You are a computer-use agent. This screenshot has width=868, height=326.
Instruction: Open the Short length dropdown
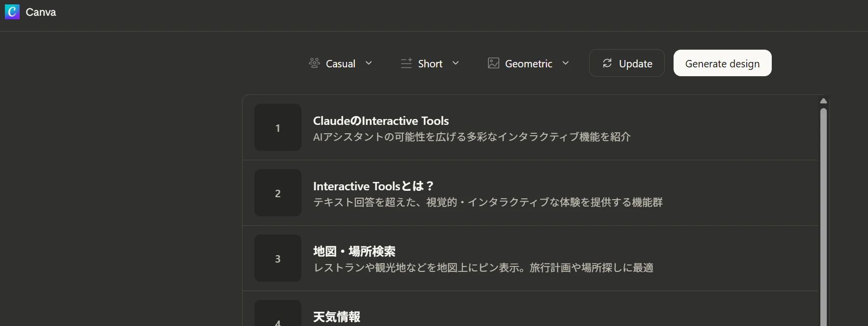[x=430, y=63]
